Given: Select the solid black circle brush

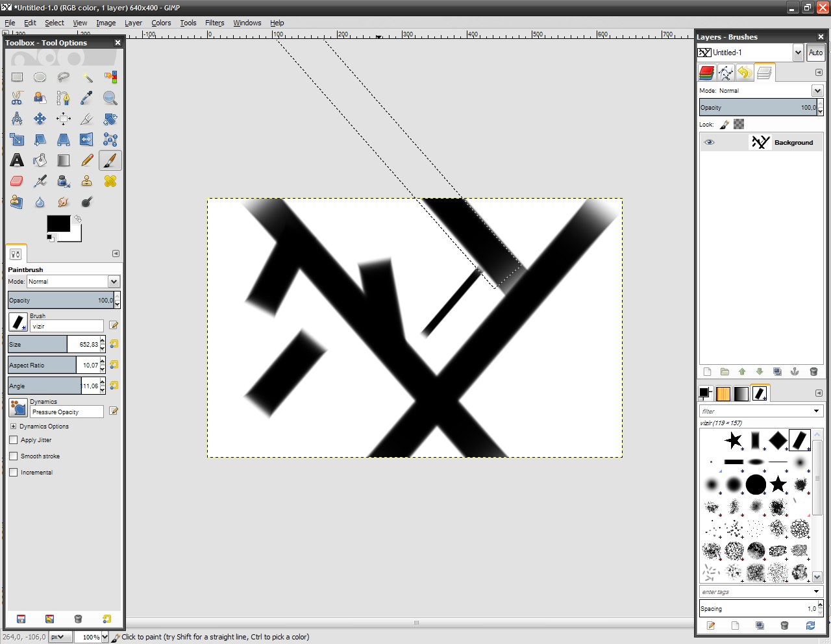Looking at the screenshot, I should (755, 484).
